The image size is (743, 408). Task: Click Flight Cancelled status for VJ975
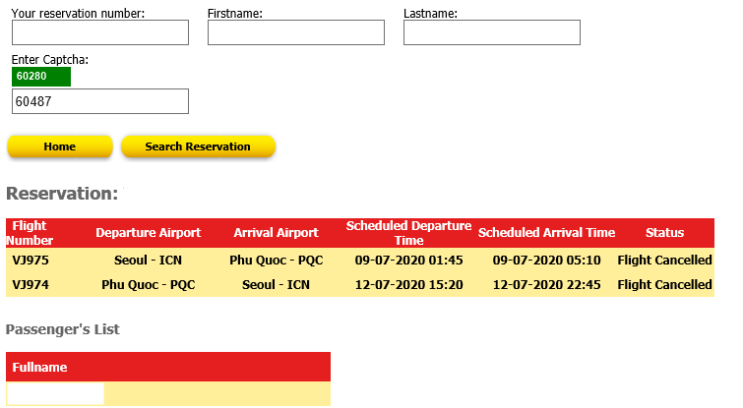click(665, 260)
